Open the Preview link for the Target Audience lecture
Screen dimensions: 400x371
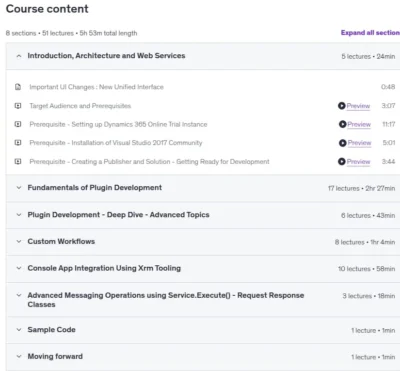tap(358, 106)
